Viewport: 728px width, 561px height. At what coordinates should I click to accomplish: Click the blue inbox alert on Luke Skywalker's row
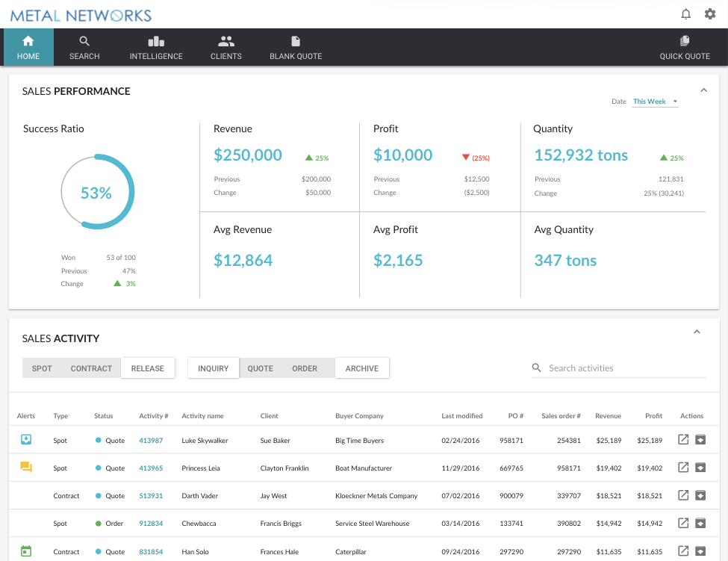26,440
